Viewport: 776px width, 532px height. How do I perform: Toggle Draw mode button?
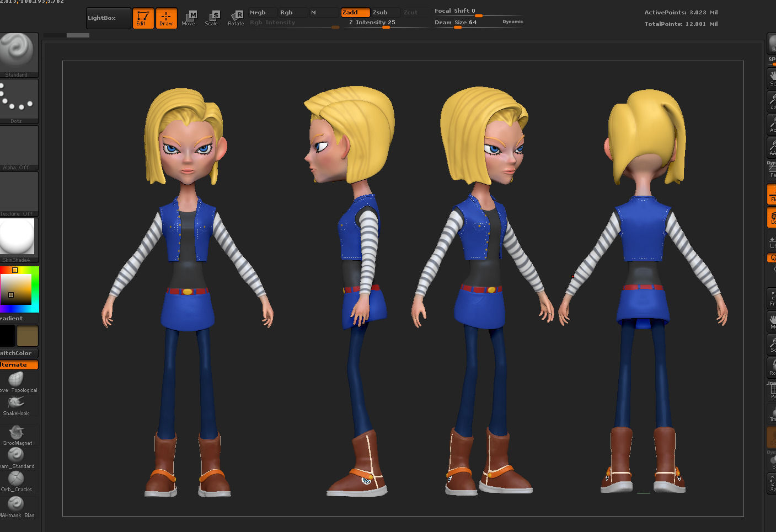point(166,18)
